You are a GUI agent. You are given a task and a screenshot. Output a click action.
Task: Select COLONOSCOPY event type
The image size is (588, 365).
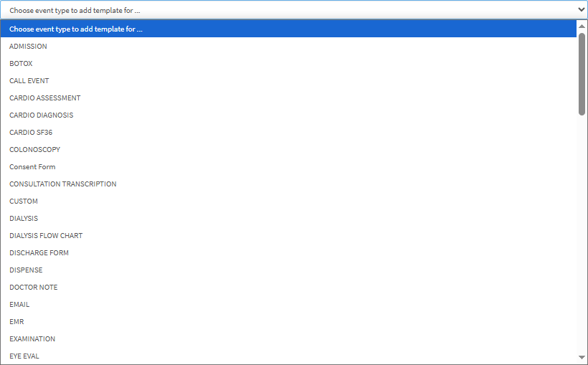[288, 150]
